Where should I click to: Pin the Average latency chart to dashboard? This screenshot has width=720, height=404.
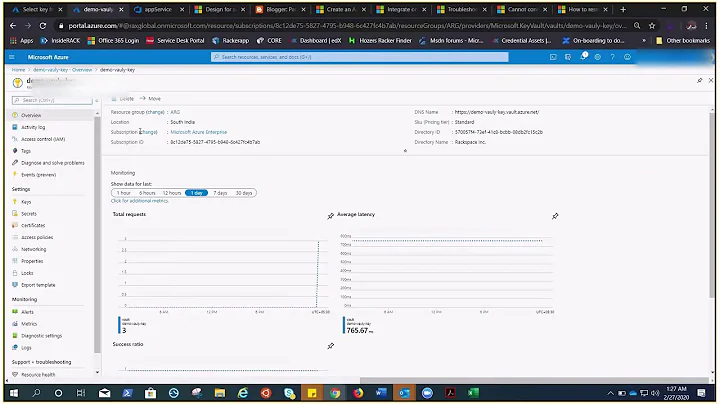click(x=555, y=216)
